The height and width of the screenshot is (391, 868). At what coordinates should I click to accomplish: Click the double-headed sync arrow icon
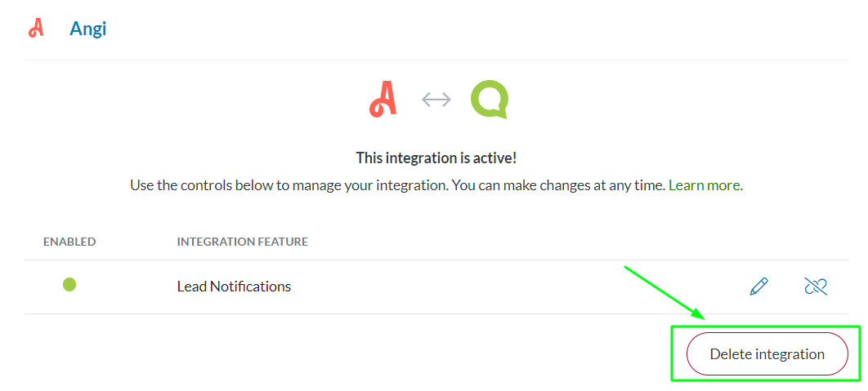(436, 100)
